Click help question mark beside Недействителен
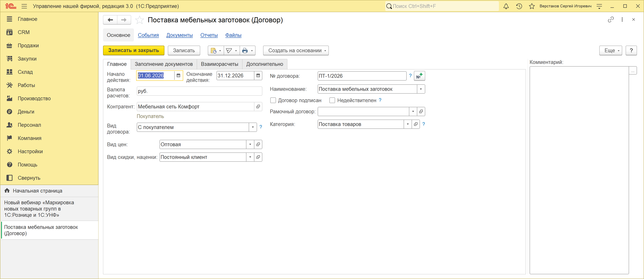The height and width of the screenshot is (279, 644). 380,100
